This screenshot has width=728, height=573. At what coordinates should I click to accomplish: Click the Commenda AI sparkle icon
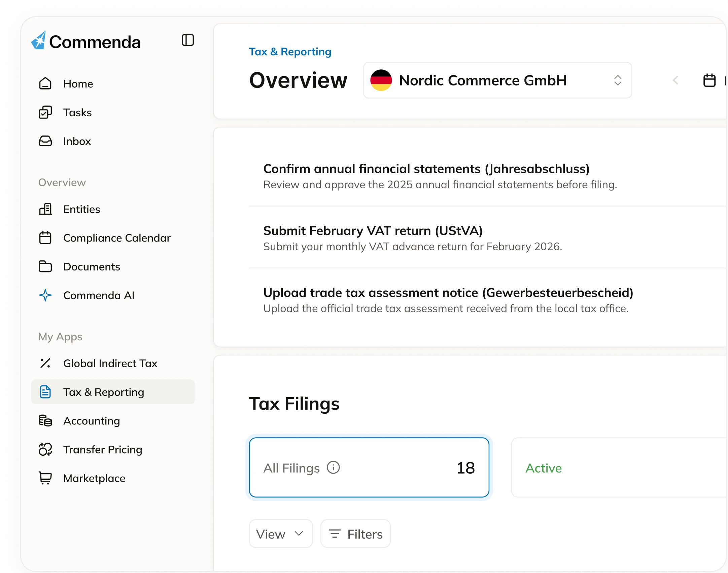45,295
